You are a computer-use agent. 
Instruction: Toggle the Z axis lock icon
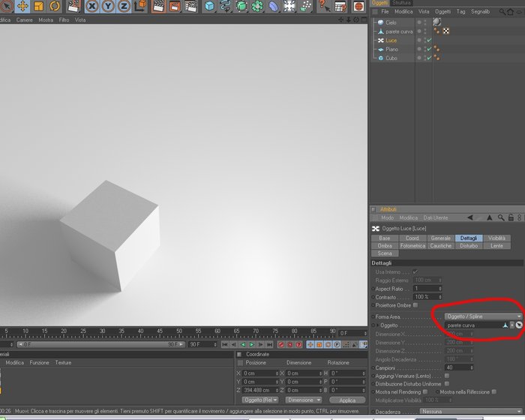(124, 6)
